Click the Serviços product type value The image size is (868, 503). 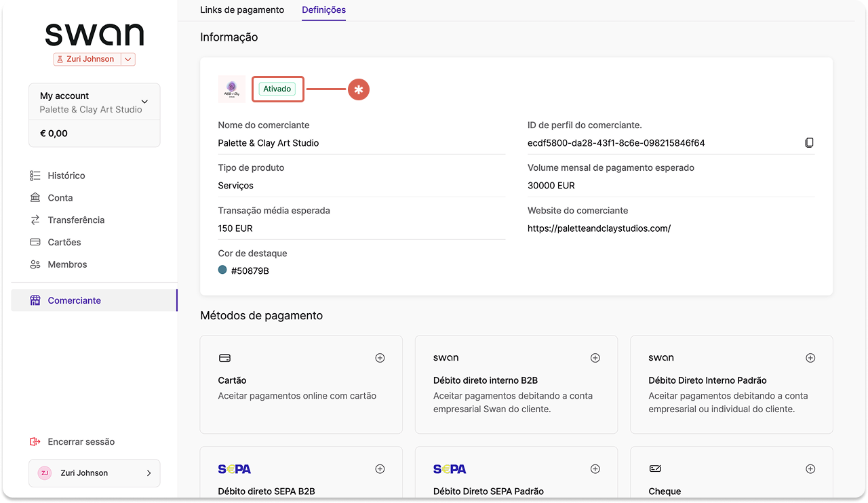(236, 186)
